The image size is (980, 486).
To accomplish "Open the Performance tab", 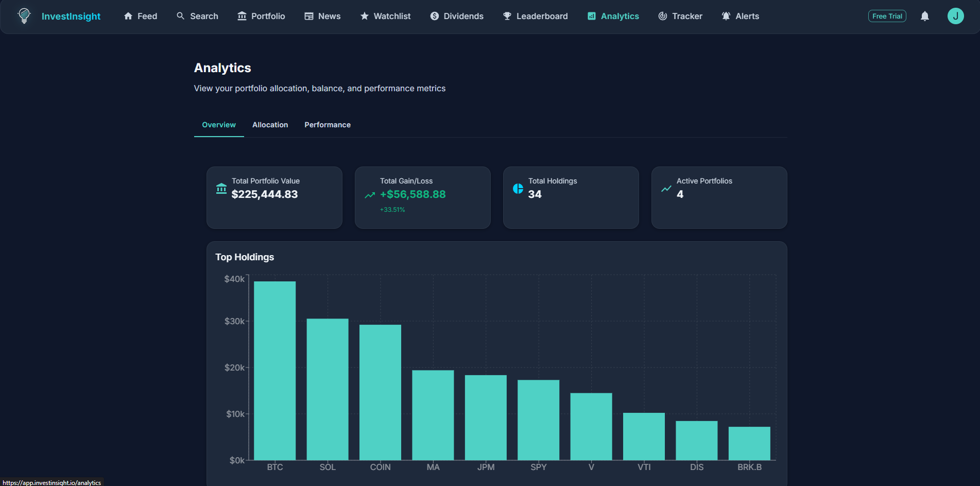I will 327,125.
